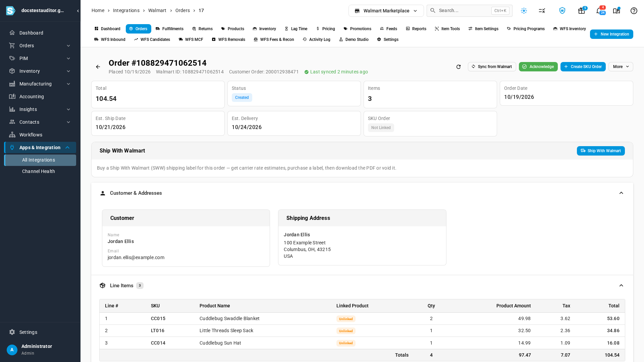Open the help question mark icon
This screenshot has height=362, width=644.
[x=634, y=11]
